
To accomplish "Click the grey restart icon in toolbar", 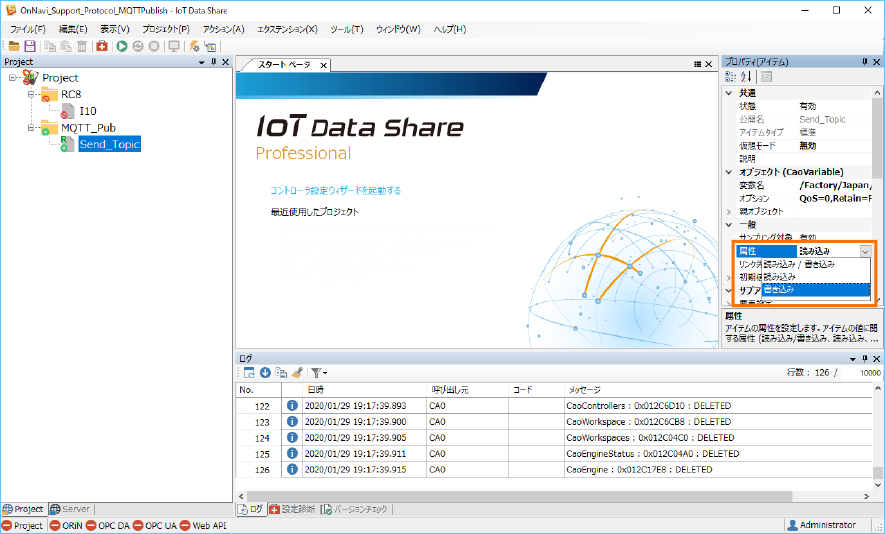I will (x=138, y=46).
